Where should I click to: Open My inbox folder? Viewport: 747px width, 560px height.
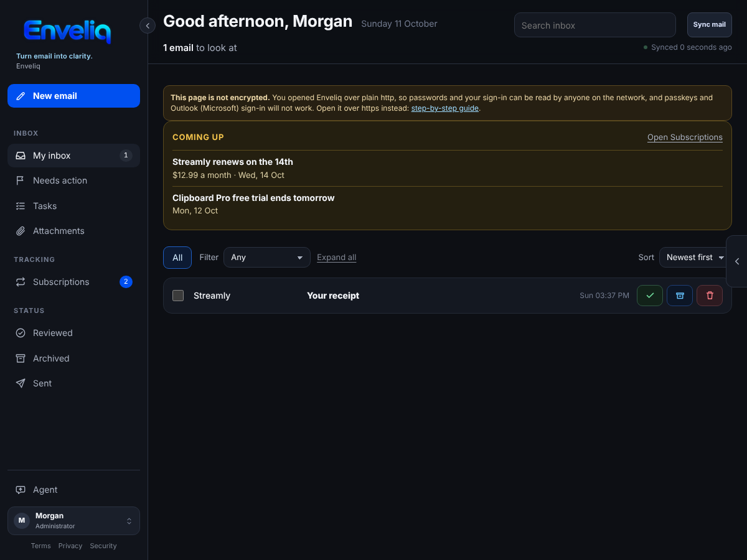coord(73,156)
